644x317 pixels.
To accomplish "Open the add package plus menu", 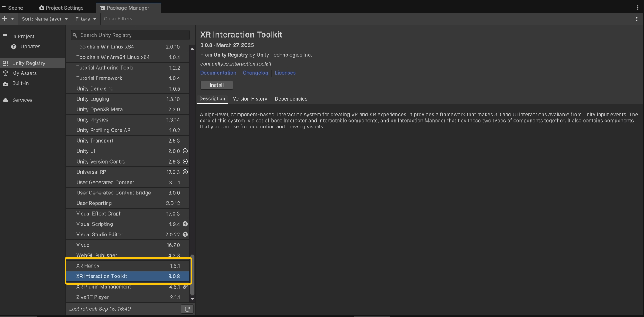I will coord(8,19).
